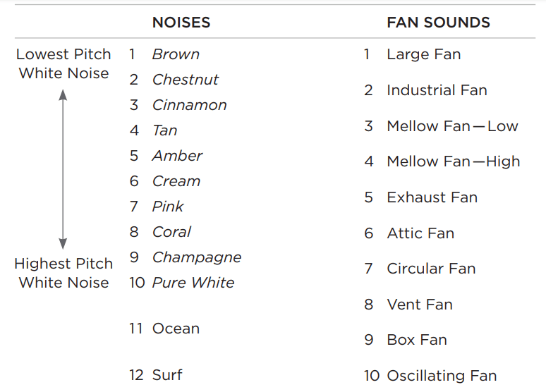Screen dimensions: 546x392
Task: Select the Ocean sound entry
Action: click(x=176, y=329)
